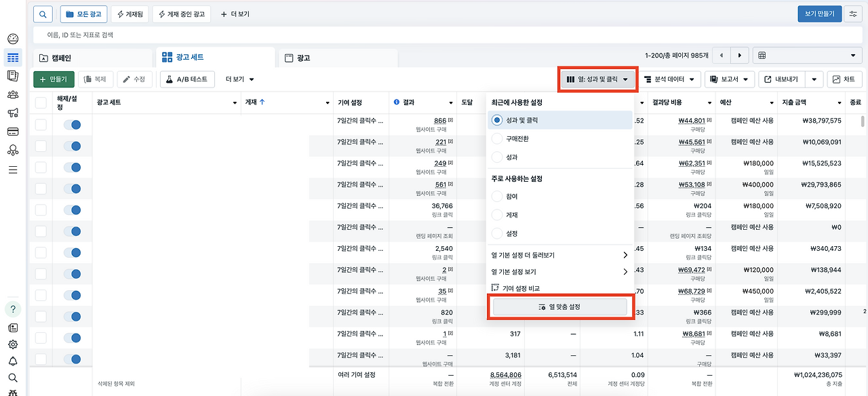Open the date range dropdown with grid icon
Viewport: 868px width, 396px height.
tap(807, 56)
